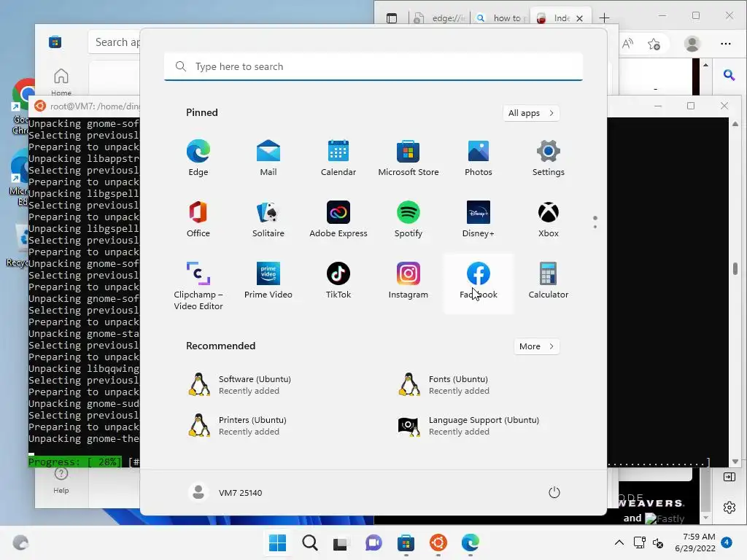This screenshot has height=560, width=747.
Task: Open TikTok app
Action: tap(338, 281)
